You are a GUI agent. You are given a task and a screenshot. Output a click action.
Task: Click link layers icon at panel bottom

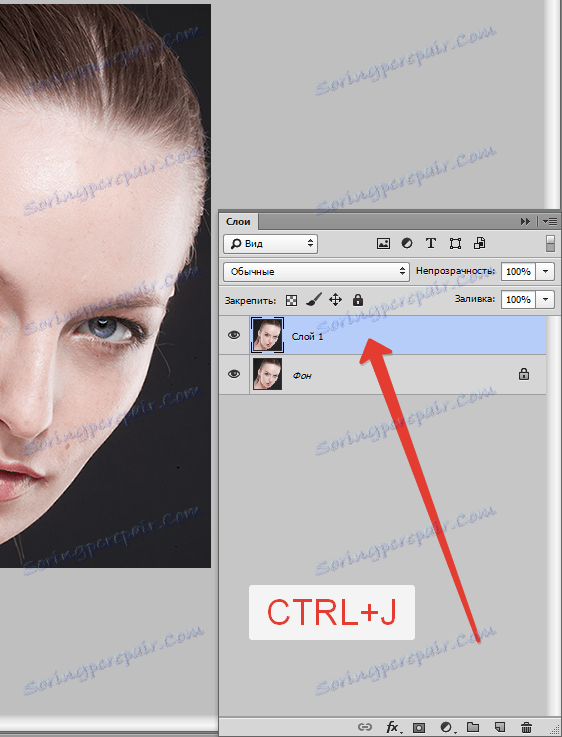(365, 727)
